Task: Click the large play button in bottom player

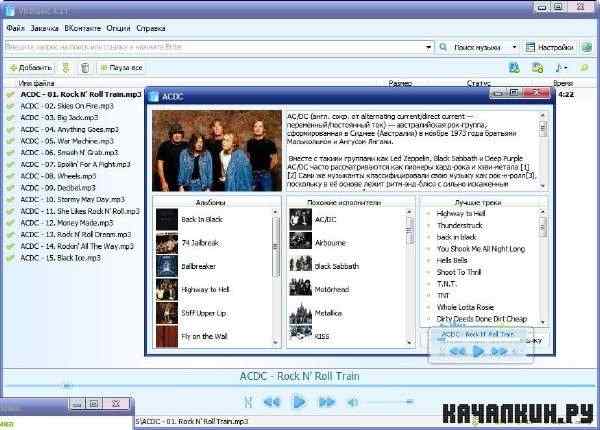Action: [x=299, y=402]
